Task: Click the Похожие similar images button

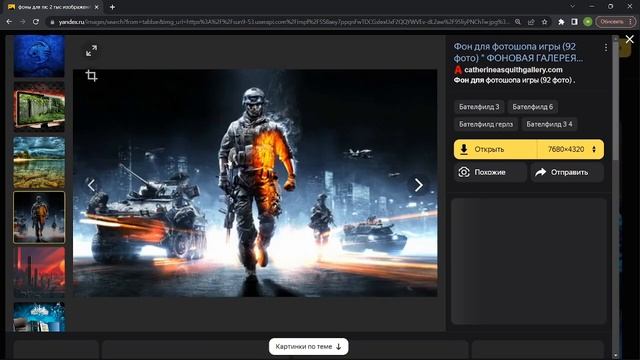Action: pos(490,172)
